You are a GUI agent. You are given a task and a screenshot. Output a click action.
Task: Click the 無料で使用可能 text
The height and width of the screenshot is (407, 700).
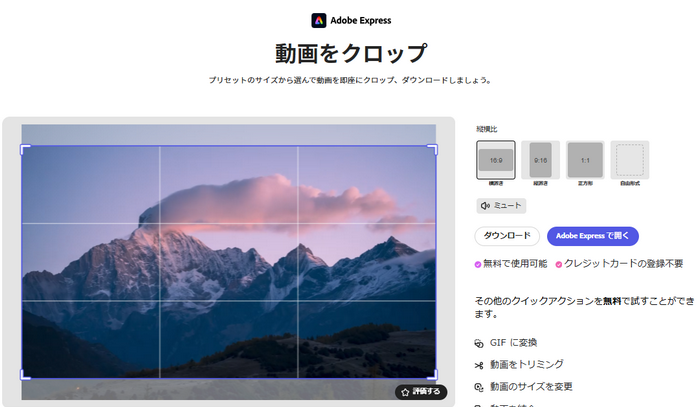[x=515, y=264]
